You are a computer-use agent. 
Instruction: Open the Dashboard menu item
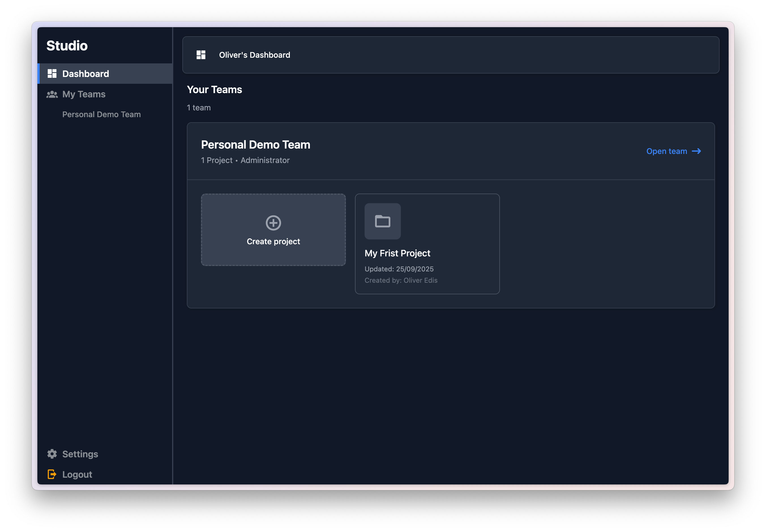[x=85, y=73]
